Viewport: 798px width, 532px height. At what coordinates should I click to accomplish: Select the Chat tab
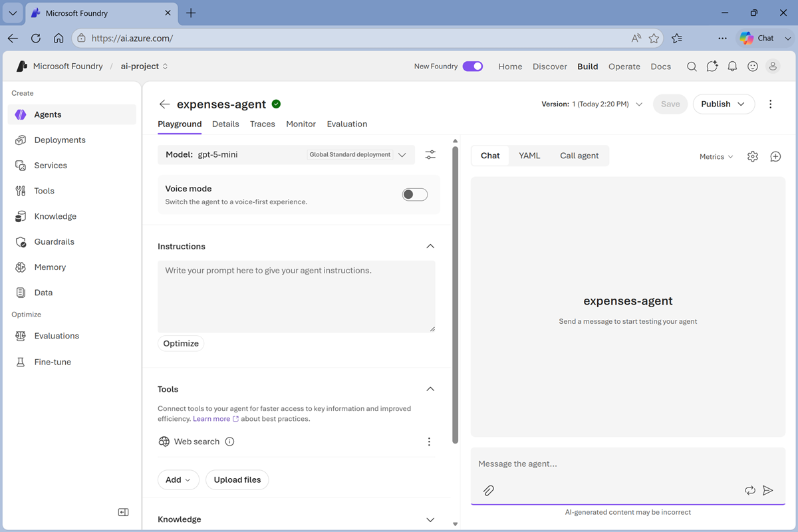pyautogui.click(x=490, y=156)
